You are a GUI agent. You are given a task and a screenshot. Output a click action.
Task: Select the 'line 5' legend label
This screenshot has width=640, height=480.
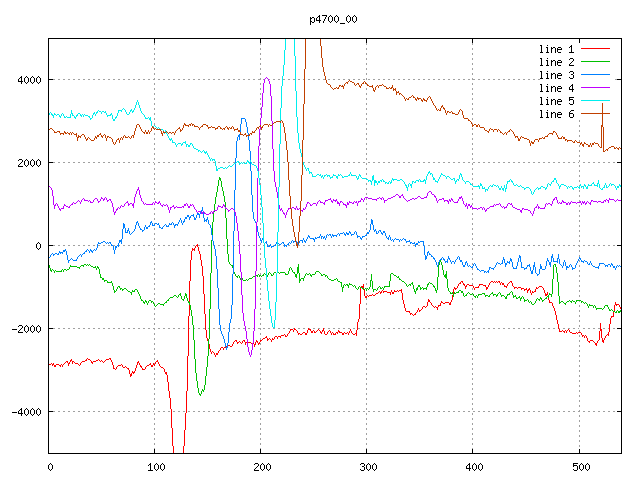556,101
